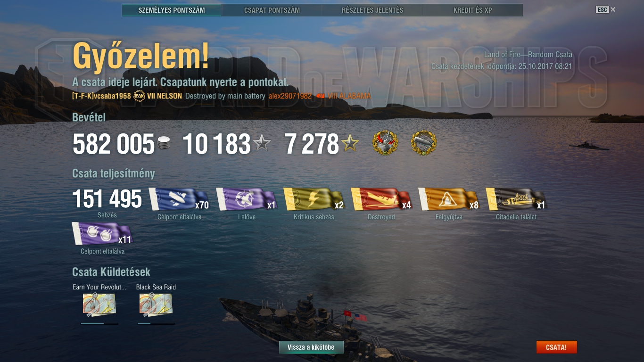Open the Black Sea Raid mission thumbnail
The image size is (644, 362).
coord(156,305)
